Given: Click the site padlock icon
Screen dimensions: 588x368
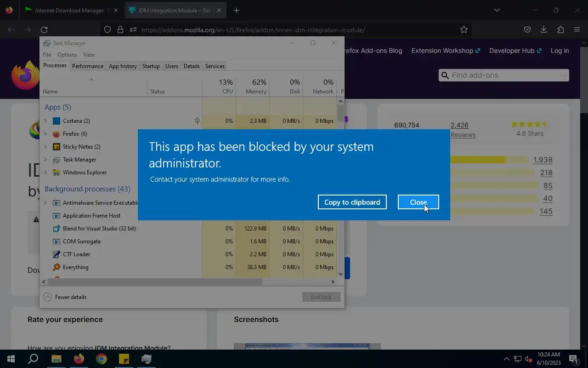Looking at the screenshot, I should coord(120,30).
